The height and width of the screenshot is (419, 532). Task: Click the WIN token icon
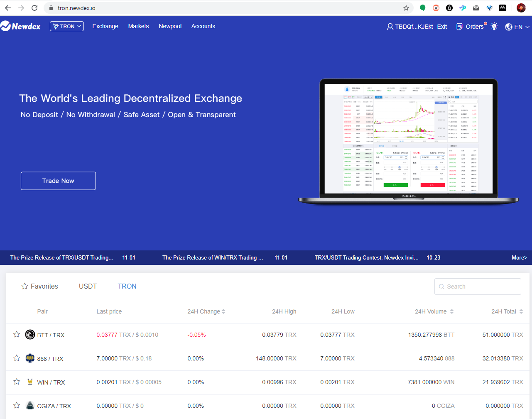tap(30, 382)
